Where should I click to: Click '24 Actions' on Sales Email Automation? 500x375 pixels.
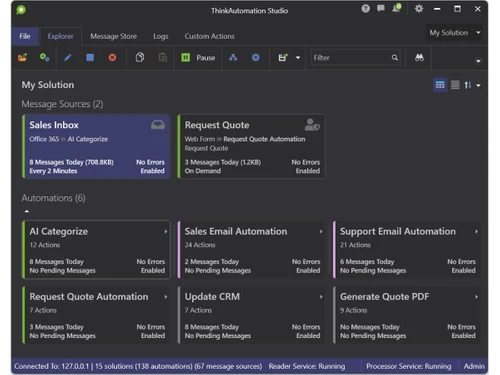click(200, 245)
